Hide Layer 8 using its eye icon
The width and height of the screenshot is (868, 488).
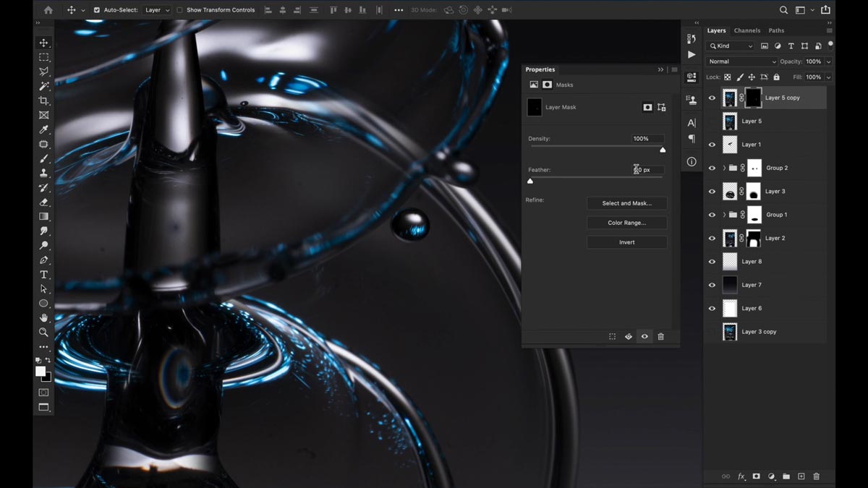pos(712,262)
